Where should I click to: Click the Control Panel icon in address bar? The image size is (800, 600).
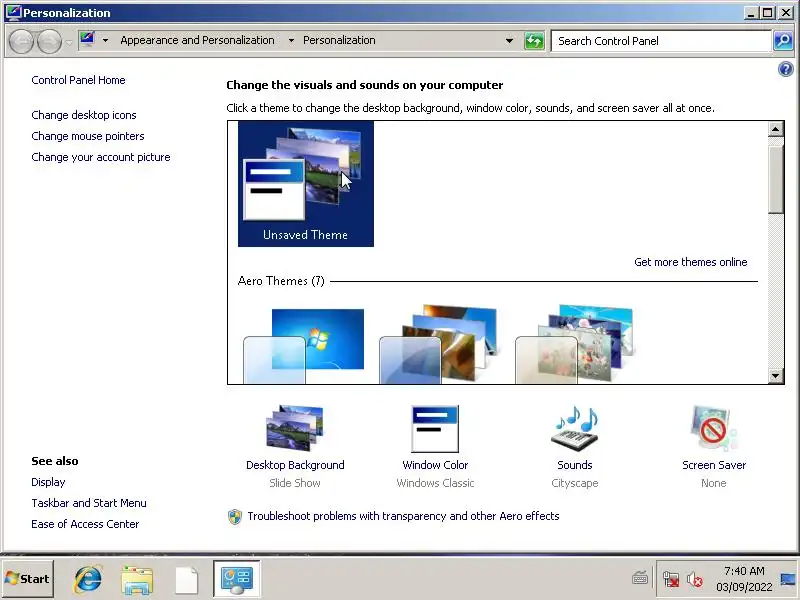click(x=88, y=39)
